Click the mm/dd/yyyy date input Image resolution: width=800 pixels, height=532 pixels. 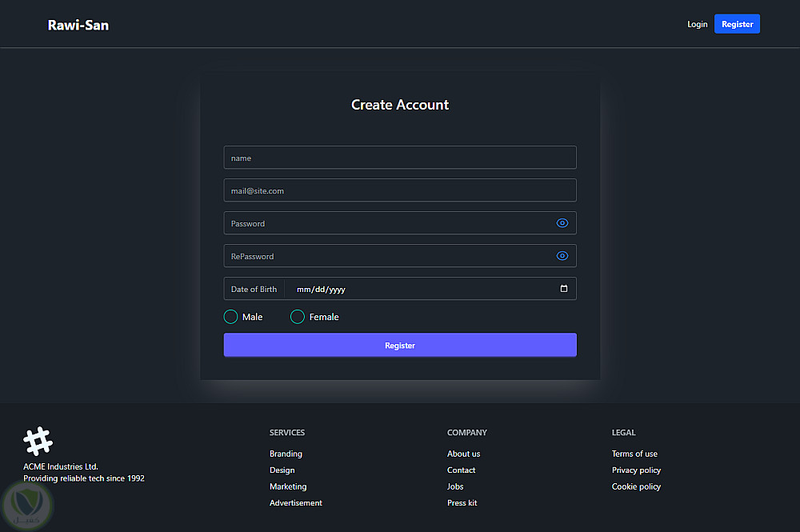(x=431, y=289)
